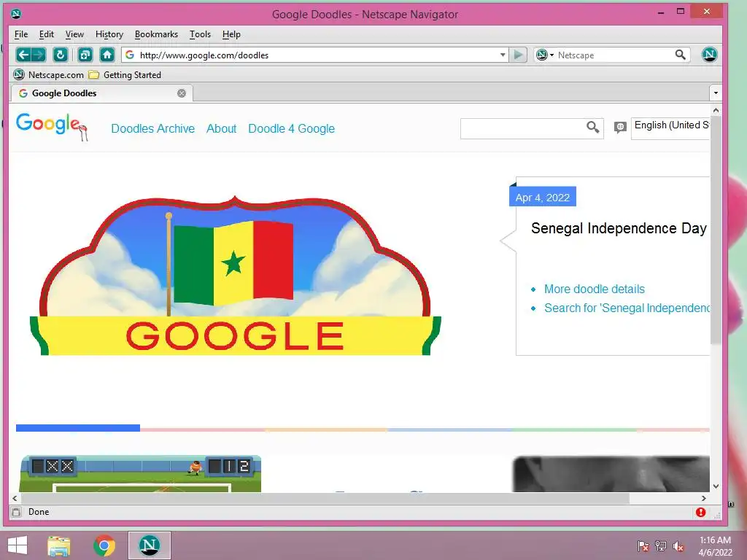This screenshot has height=560, width=747.
Task: Click the horizontal scroll left arrow
Action: pos(15,498)
